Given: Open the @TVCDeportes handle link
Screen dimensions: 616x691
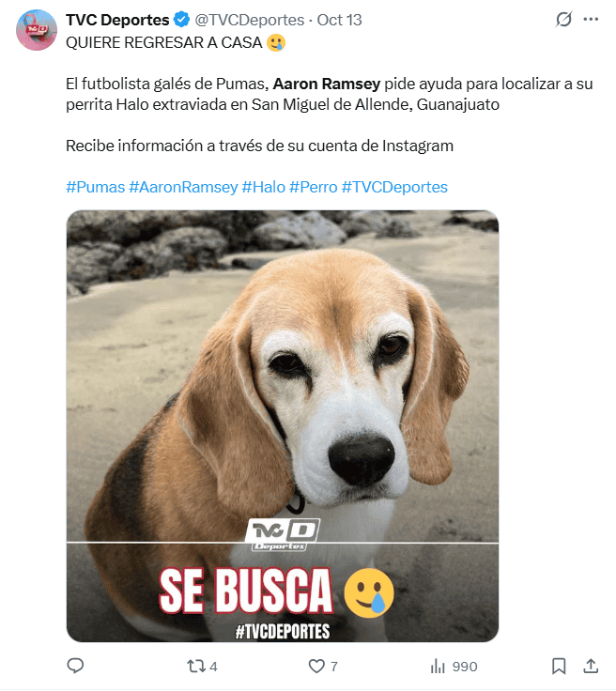Looking at the screenshot, I should click(x=250, y=20).
